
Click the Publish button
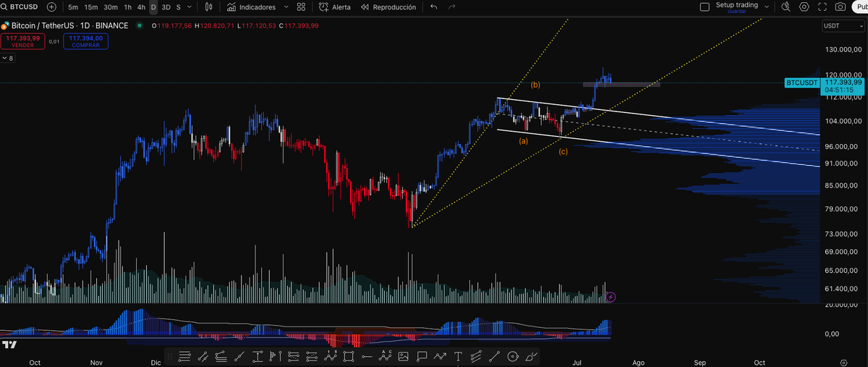(x=859, y=7)
